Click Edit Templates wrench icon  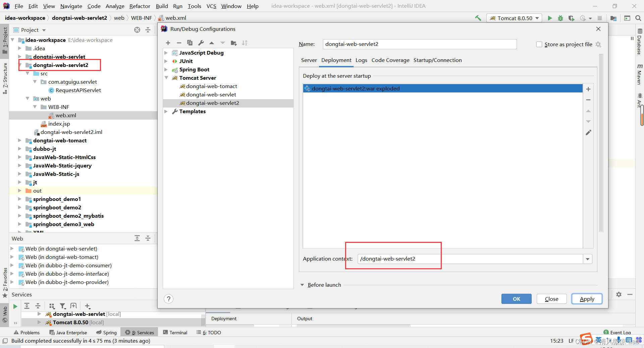[201, 43]
